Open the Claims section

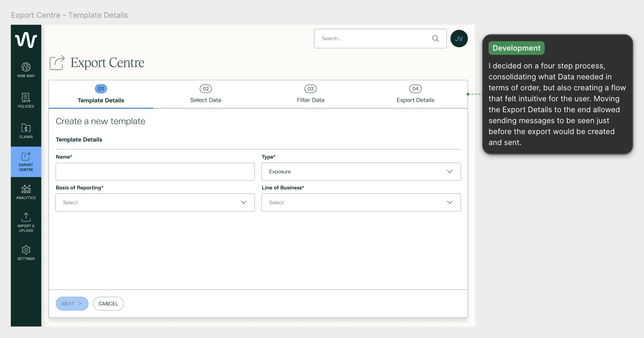coord(26,131)
